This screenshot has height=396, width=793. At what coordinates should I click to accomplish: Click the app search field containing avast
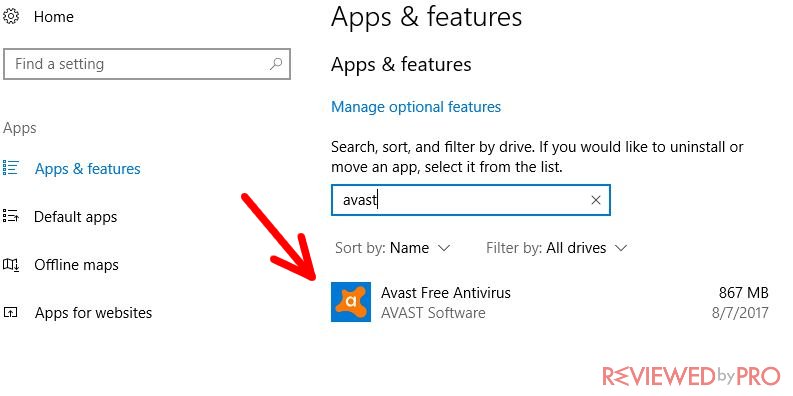coord(471,200)
